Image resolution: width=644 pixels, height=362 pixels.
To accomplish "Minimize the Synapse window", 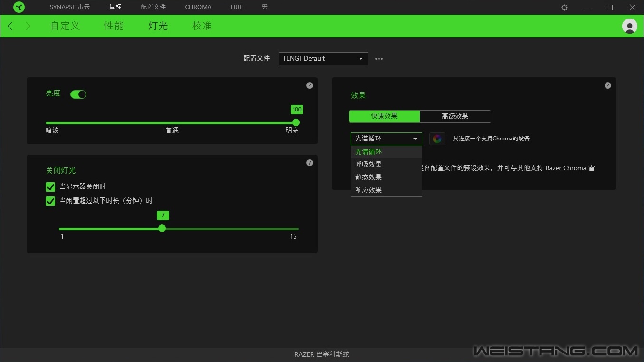I will pyautogui.click(x=587, y=8).
